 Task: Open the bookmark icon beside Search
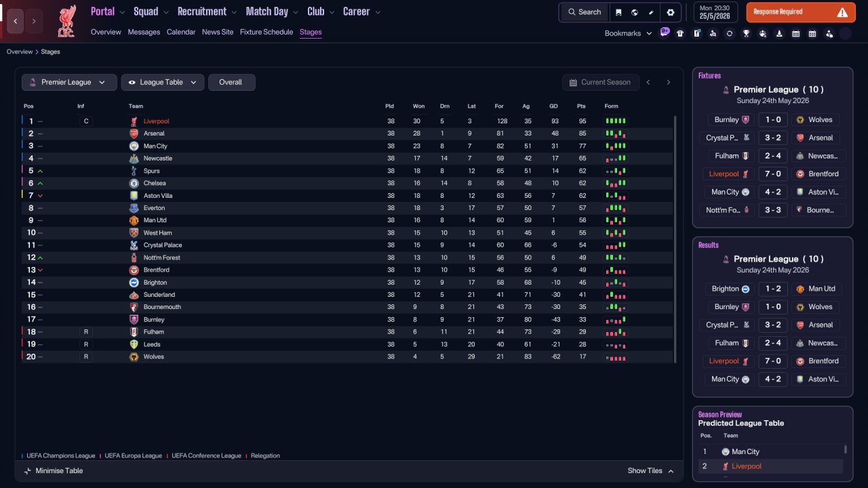point(618,12)
